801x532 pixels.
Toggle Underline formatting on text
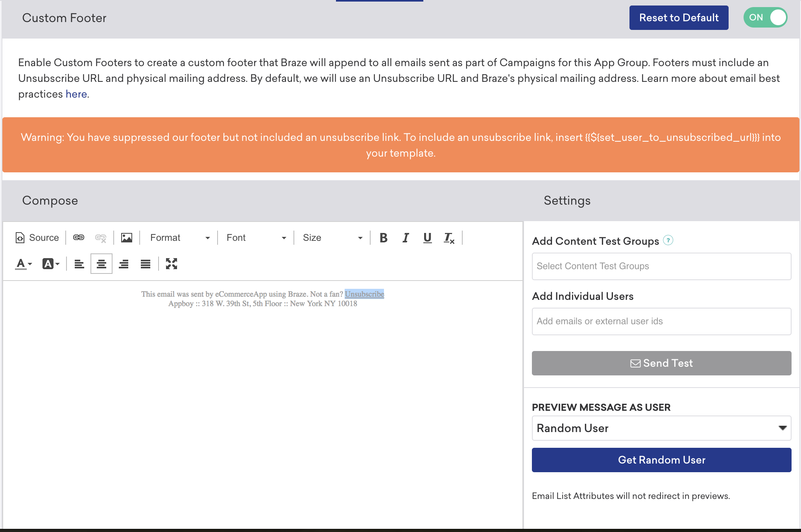pos(426,238)
